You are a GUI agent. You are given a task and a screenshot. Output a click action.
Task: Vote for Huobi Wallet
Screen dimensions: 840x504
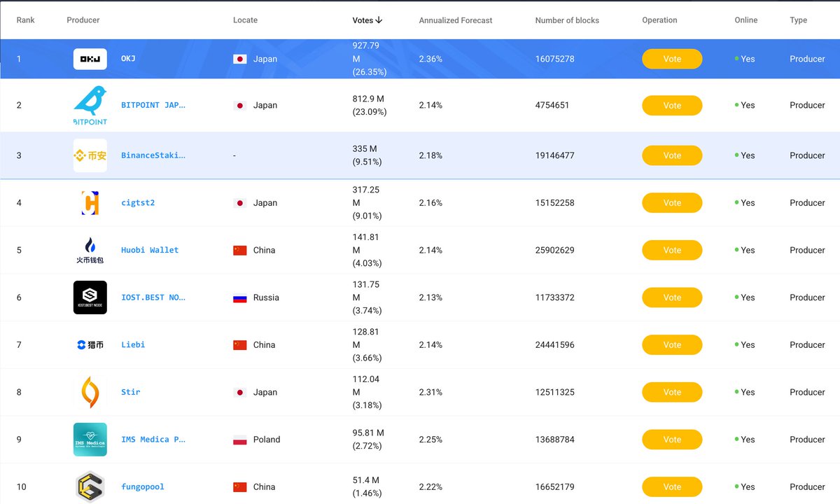pyautogui.click(x=672, y=250)
